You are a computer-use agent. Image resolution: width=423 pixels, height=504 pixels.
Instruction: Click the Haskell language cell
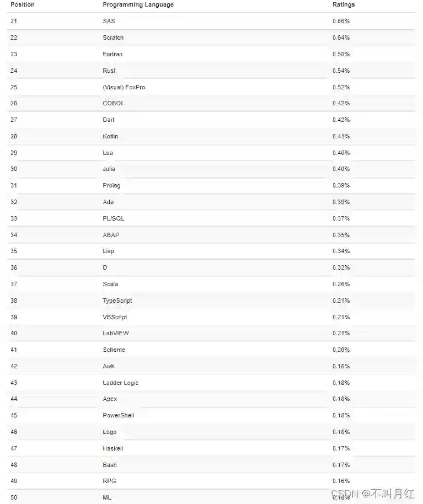(x=113, y=449)
